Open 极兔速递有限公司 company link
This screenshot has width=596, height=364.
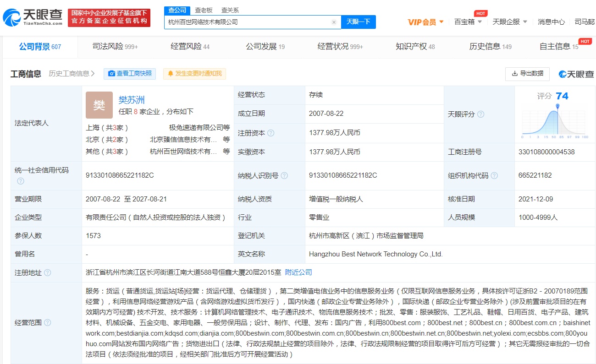pyautogui.click(x=196, y=128)
